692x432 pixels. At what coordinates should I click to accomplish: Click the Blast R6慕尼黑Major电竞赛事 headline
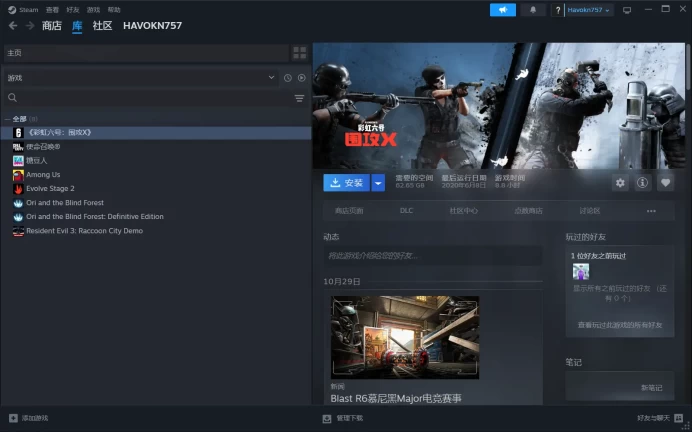(x=396, y=398)
